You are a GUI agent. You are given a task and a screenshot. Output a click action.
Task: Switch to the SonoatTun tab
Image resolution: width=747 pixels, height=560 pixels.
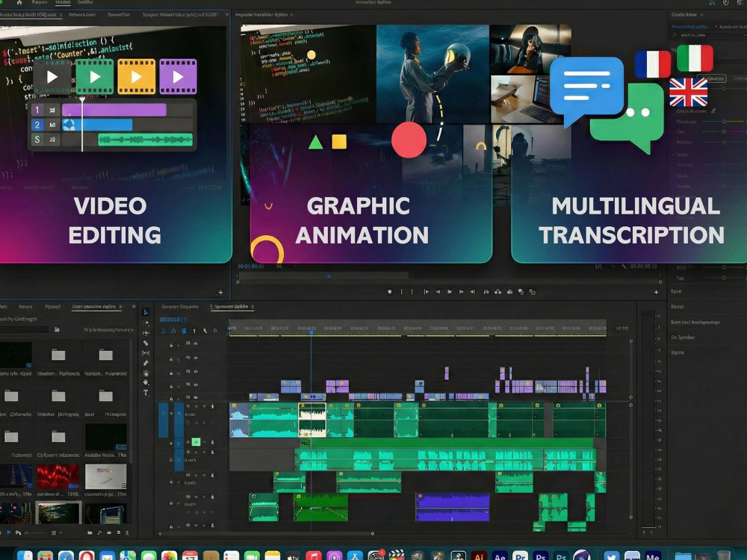119,15
